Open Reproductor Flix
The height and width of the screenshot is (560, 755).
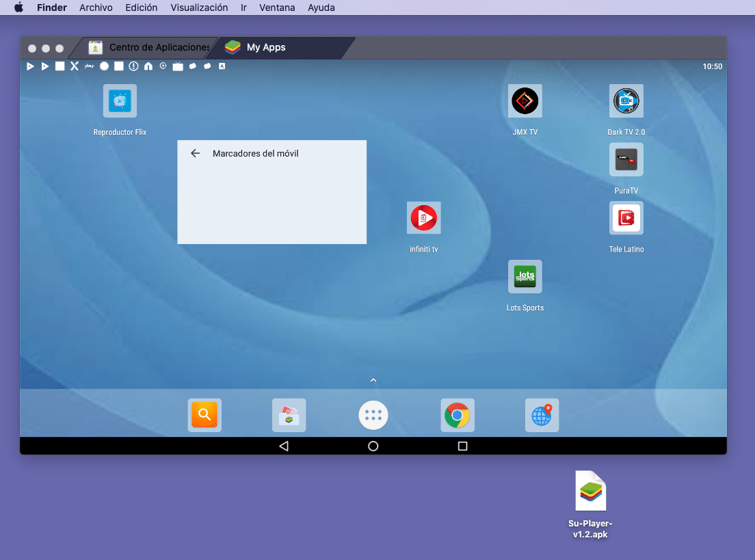tap(120, 100)
